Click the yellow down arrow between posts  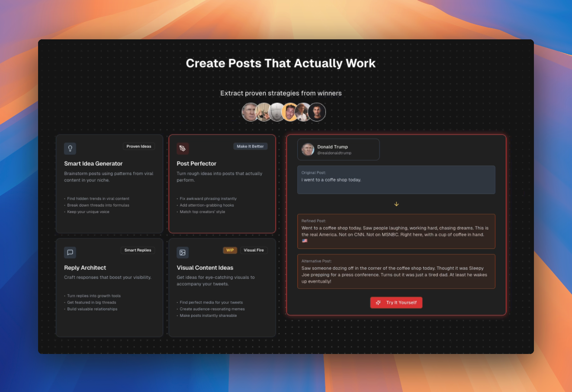pyautogui.click(x=396, y=204)
